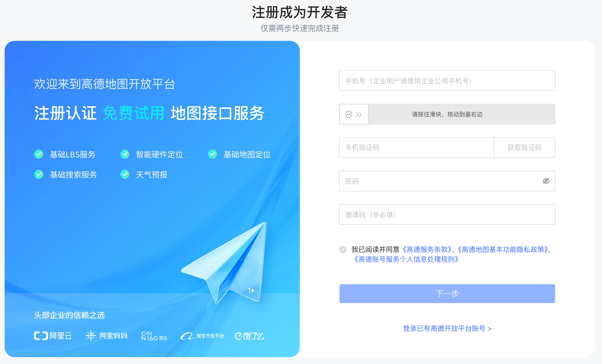Check the agreement checkbox for terms

(x=343, y=250)
